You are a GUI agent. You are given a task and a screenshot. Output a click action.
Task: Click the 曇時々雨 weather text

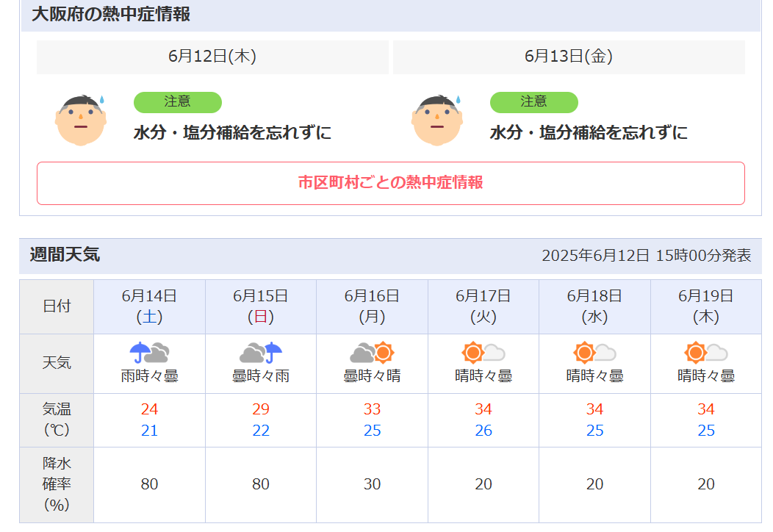coord(261,376)
